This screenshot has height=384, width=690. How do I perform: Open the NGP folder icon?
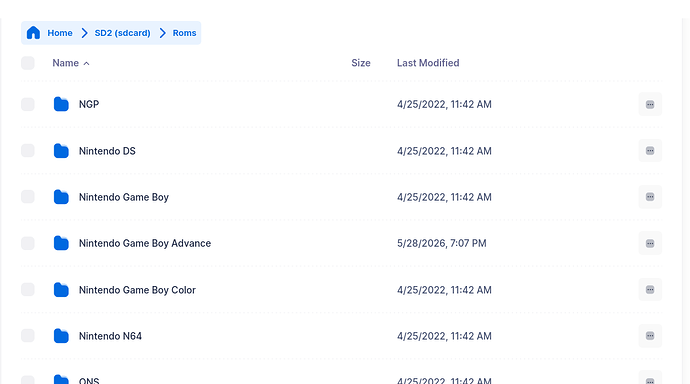[61, 104]
